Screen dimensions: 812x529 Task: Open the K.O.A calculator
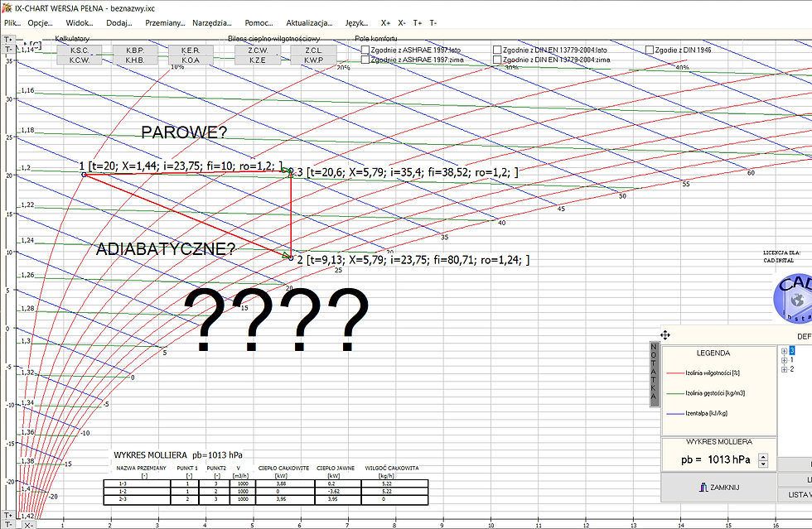click(191, 60)
